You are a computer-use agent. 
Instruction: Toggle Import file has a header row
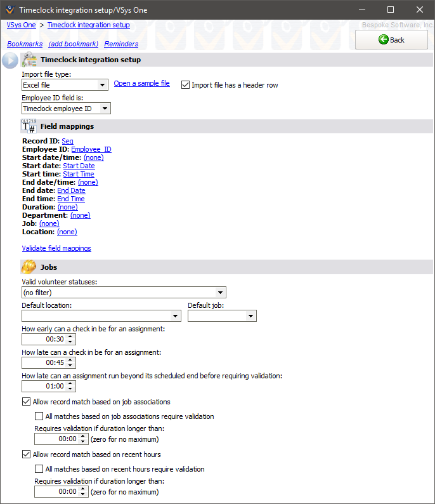pyautogui.click(x=186, y=85)
